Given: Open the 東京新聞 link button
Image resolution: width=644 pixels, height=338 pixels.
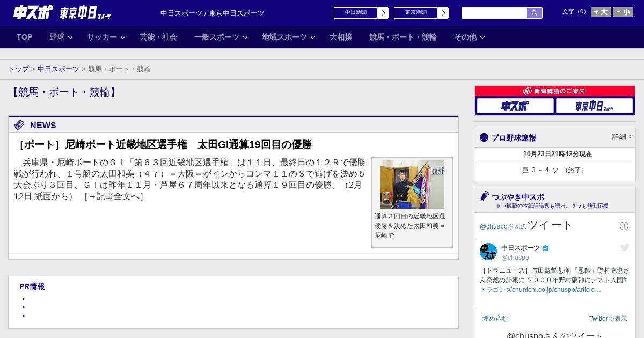Looking at the screenshot, I should [416, 12].
